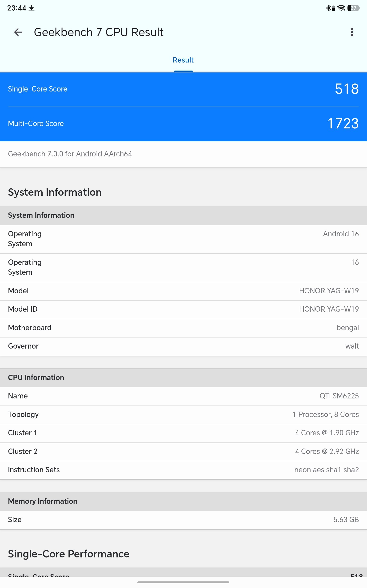The image size is (367, 588).
Task: Tap the Cluster 1 label
Action: (x=22, y=433)
